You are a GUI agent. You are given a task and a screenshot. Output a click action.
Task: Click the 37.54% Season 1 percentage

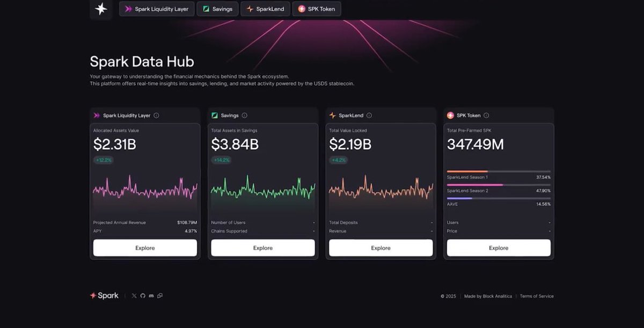[543, 177]
